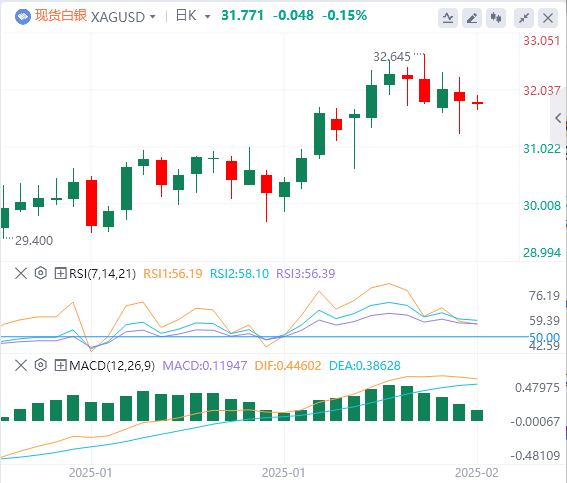The image size is (567, 483).
Task: Remove the RSI indicator panel
Action: (x=21, y=273)
